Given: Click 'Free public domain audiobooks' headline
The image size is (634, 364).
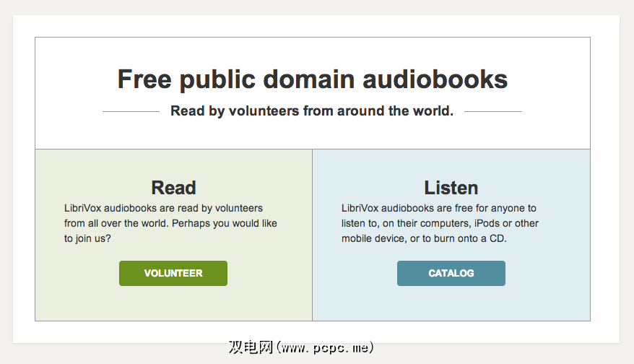Looking at the screenshot, I should 312,79.
